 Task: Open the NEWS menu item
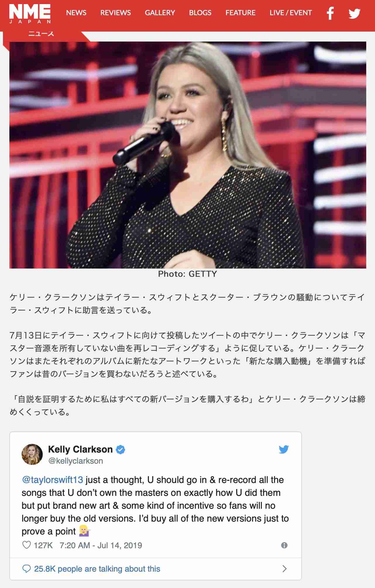(76, 13)
